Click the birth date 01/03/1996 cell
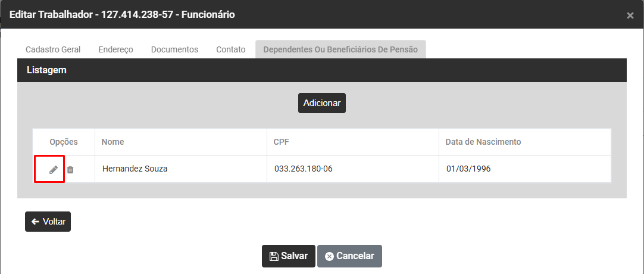 click(468, 169)
